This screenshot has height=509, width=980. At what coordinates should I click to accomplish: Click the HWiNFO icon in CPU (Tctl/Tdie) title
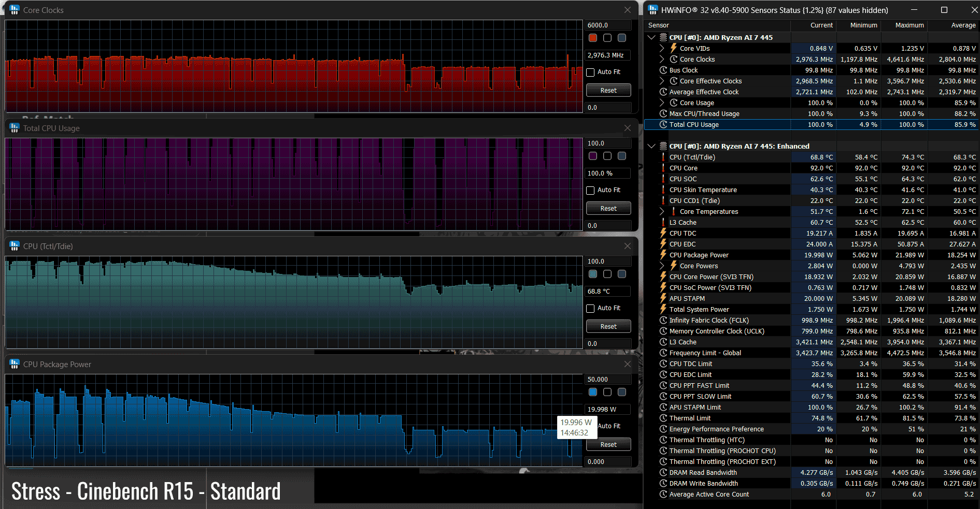15,246
